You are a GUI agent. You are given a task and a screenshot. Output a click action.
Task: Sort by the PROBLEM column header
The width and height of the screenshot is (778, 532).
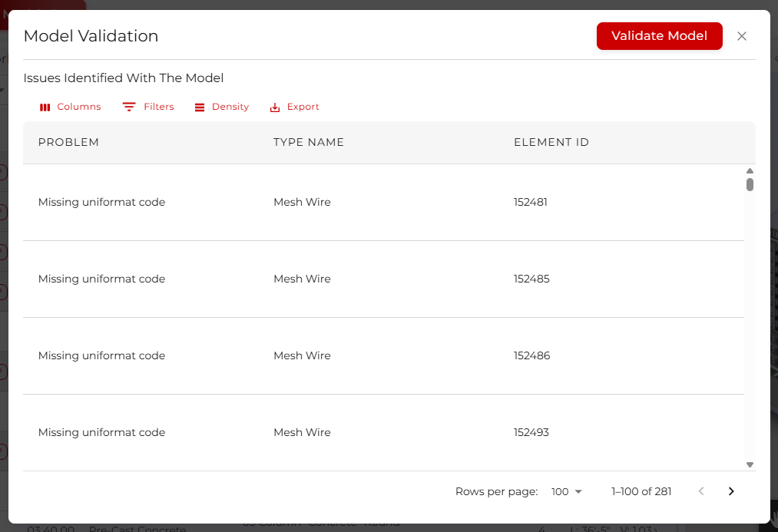click(x=68, y=142)
